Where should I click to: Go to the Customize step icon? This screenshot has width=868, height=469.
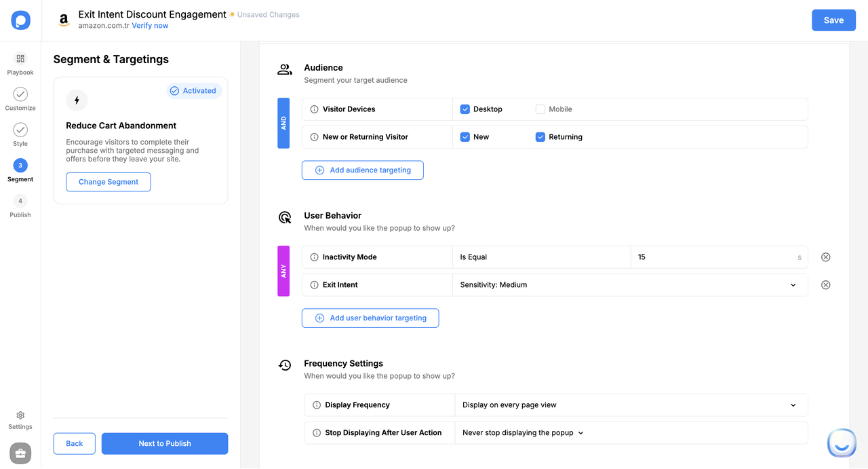(20, 94)
